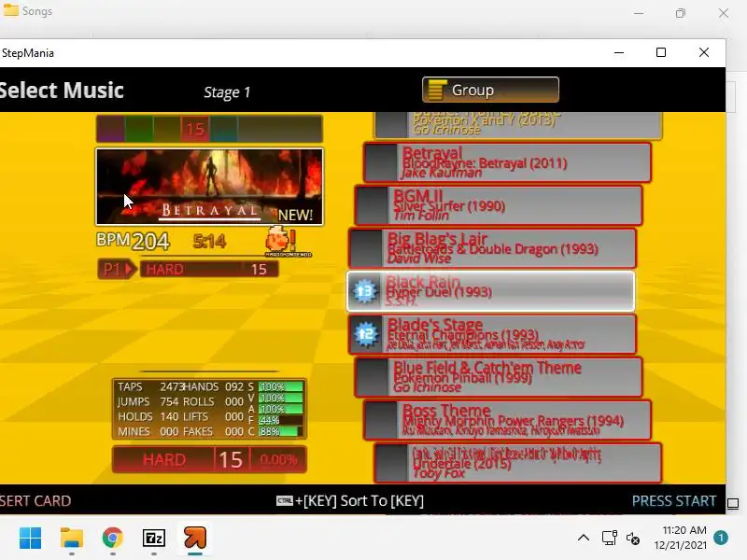Click the JUMPS 754 stat
Image resolution: width=747 pixels, height=560 pixels.
click(148, 401)
